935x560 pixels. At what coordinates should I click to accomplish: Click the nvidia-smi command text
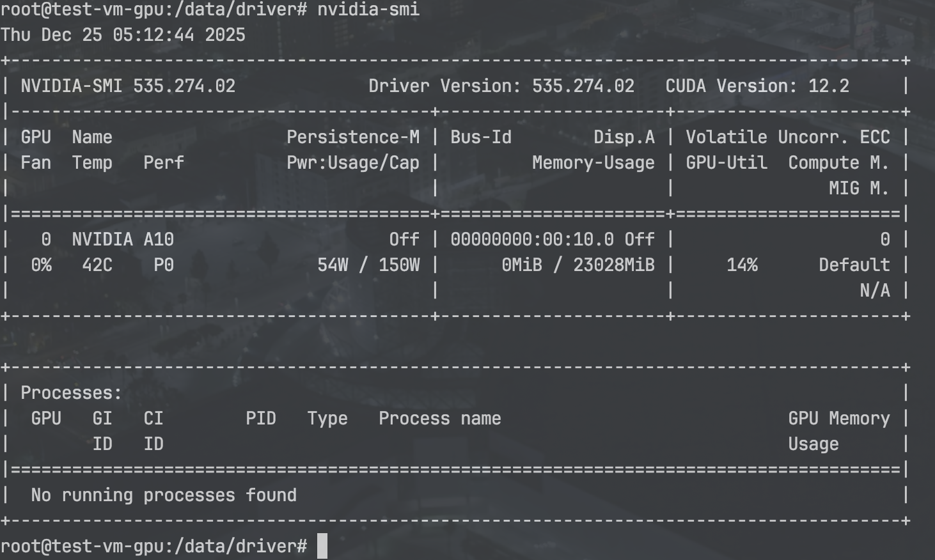pyautogui.click(x=368, y=10)
